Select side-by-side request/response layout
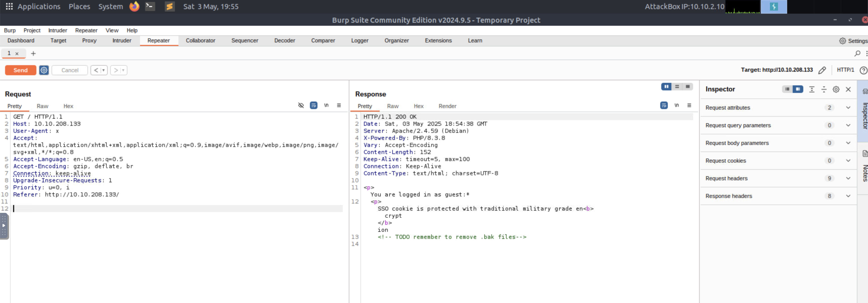This screenshot has height=303, width=868. [666, 87]
